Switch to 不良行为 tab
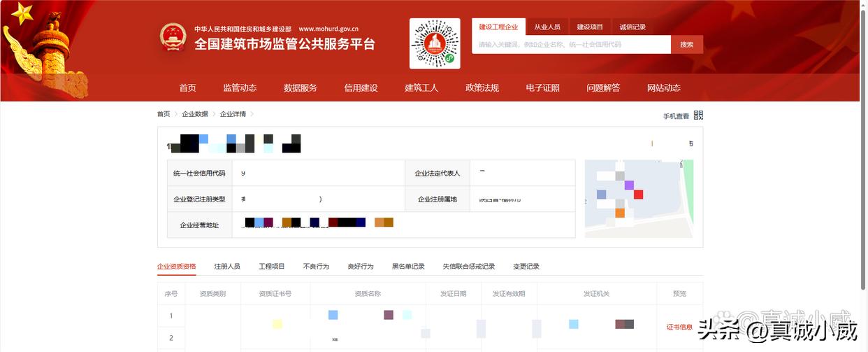Viewport: 868px width, 352px height. [x=316, y=267]
